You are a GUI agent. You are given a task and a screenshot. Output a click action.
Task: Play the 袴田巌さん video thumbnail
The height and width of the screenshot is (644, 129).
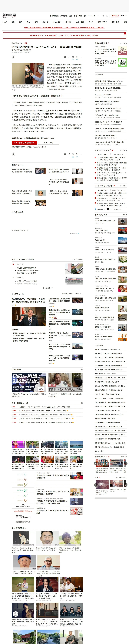[x=65, y=383]
